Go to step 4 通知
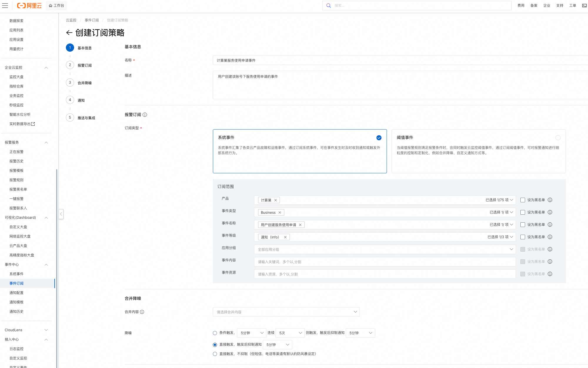Viewport: 588px width, 368px height. (x=81, y=100)
